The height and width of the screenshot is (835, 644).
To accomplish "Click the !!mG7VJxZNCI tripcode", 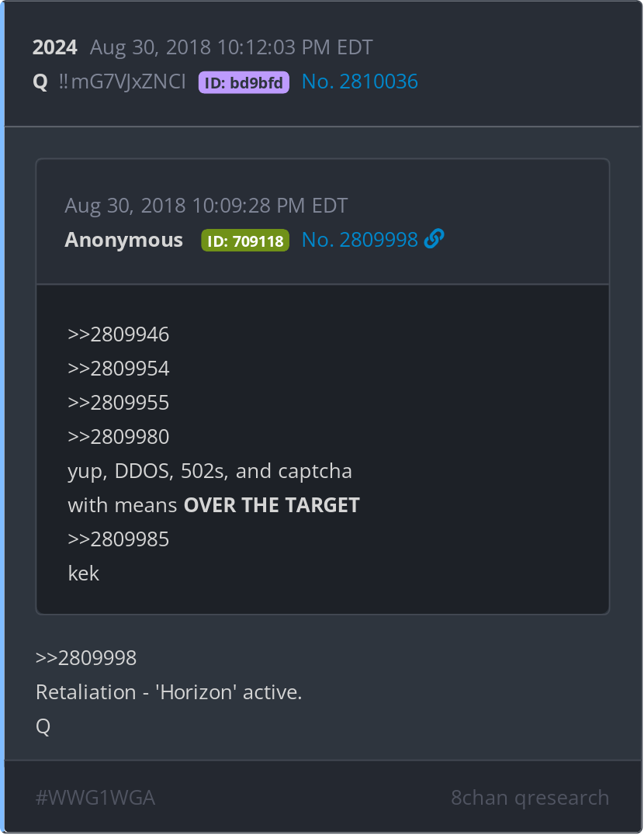I will click(x=123, y=81).
